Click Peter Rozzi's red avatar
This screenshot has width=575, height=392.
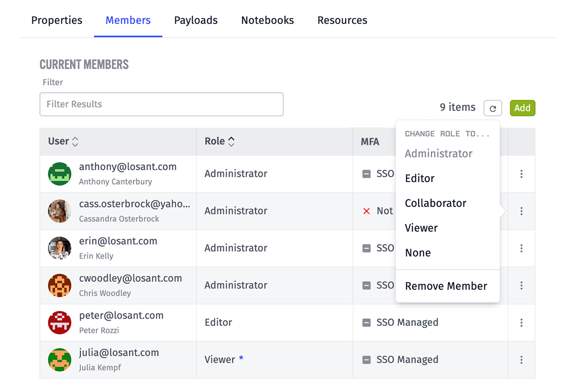(60, 323)
